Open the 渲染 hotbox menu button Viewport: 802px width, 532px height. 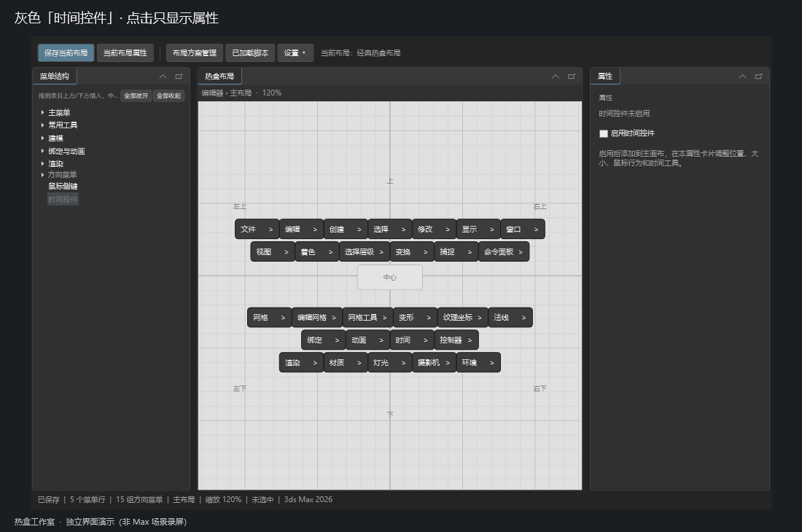click(301, 362)
